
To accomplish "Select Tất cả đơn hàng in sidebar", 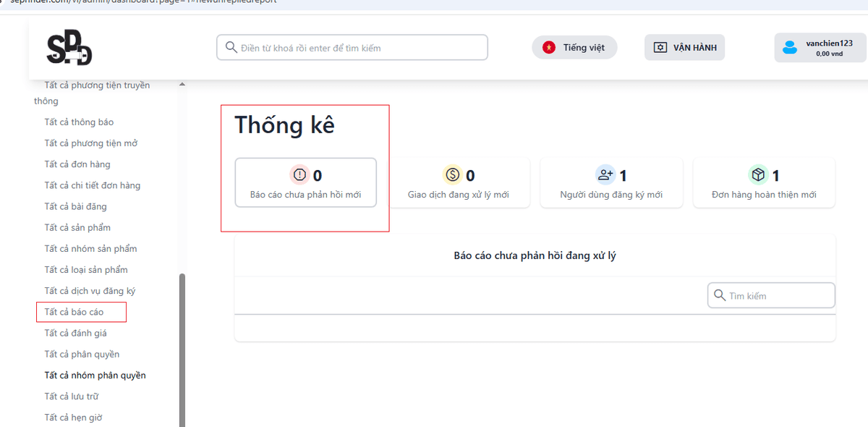I will pos(77,164).
